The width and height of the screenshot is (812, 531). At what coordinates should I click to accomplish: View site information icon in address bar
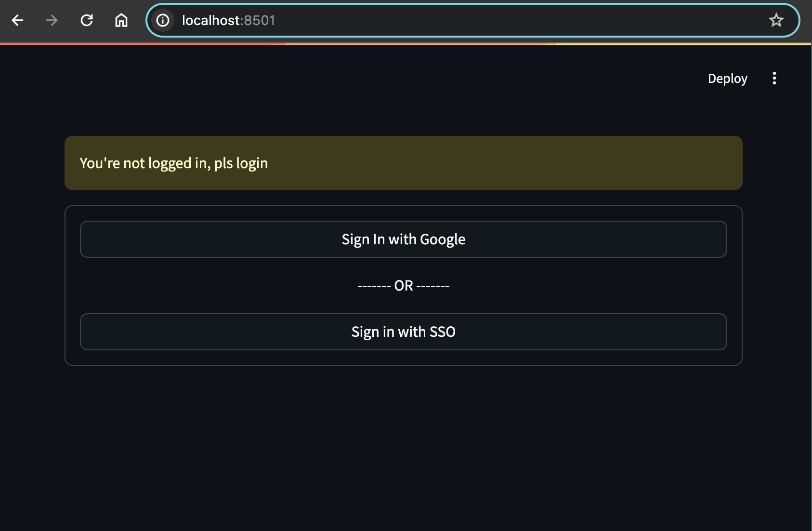pos(163,20)
